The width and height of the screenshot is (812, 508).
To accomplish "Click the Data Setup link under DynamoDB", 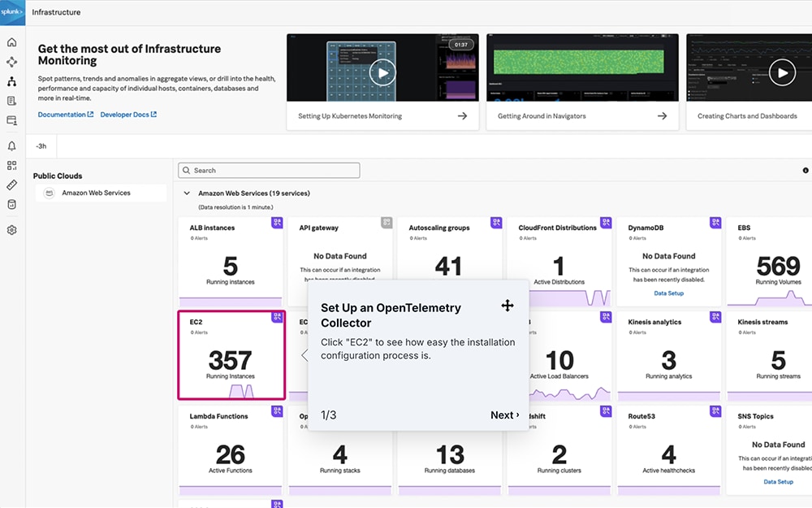I will coord(668,293).
